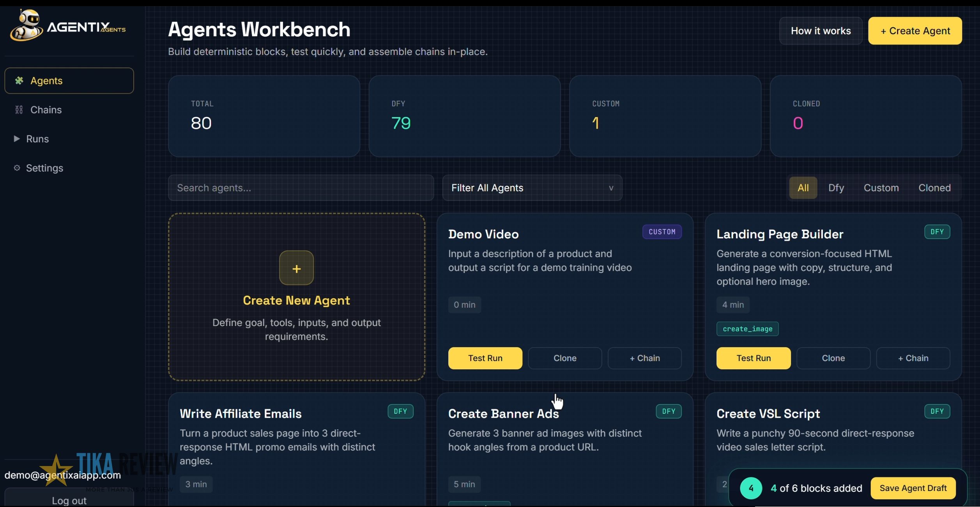Click the Log out button

point(69,498)
